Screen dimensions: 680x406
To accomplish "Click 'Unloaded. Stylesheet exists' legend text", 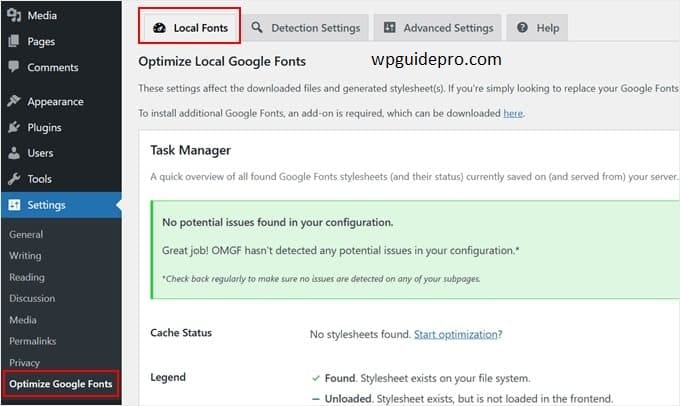I will click(469, 399).
